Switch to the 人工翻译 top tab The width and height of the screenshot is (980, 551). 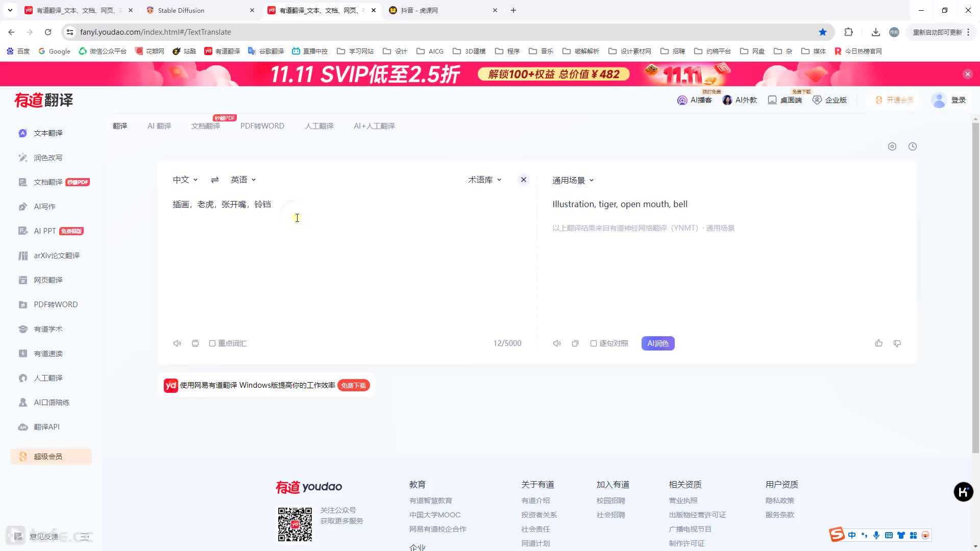click(319, 126)
